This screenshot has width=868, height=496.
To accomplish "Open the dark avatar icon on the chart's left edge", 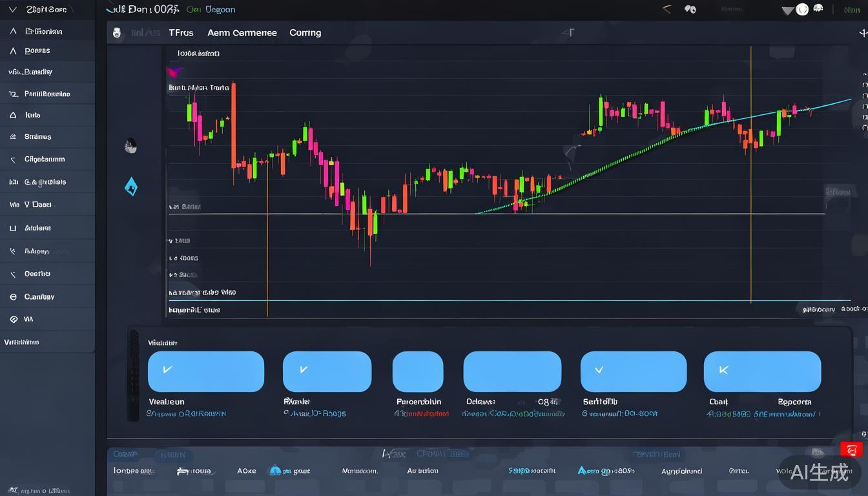I will 131,147.
